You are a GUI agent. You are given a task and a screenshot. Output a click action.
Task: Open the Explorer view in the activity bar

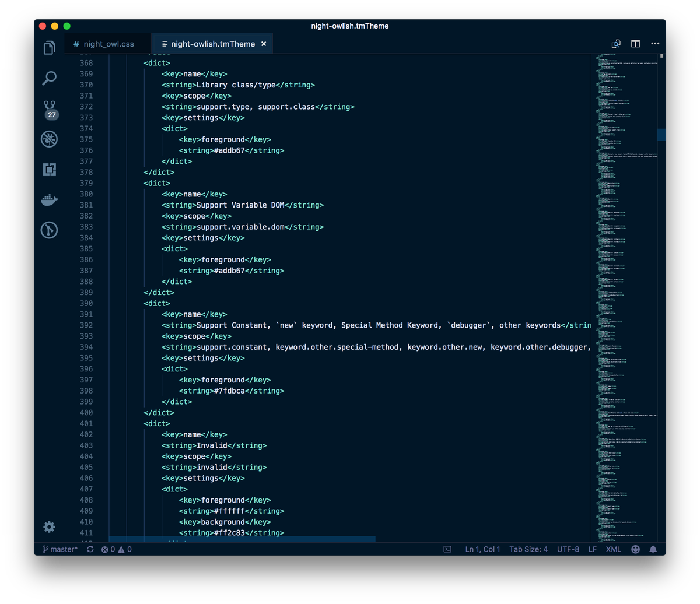pyautogui.click(x=49, y=47)
